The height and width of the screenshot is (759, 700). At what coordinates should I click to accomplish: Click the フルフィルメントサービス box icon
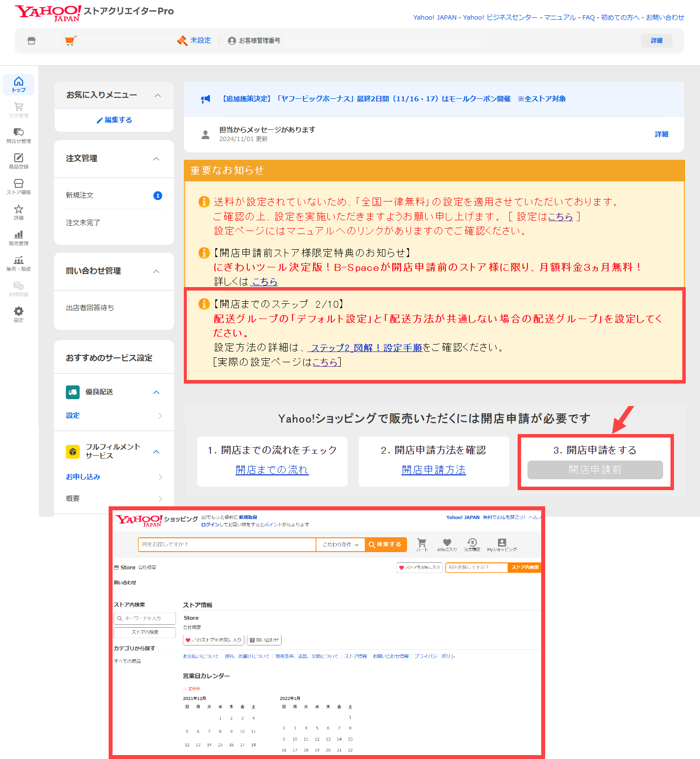pyautogui.click(x=73, y=451)
